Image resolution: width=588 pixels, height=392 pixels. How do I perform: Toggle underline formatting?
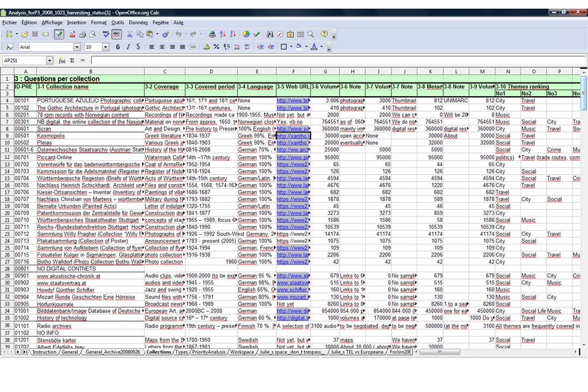tap(138, 47)
